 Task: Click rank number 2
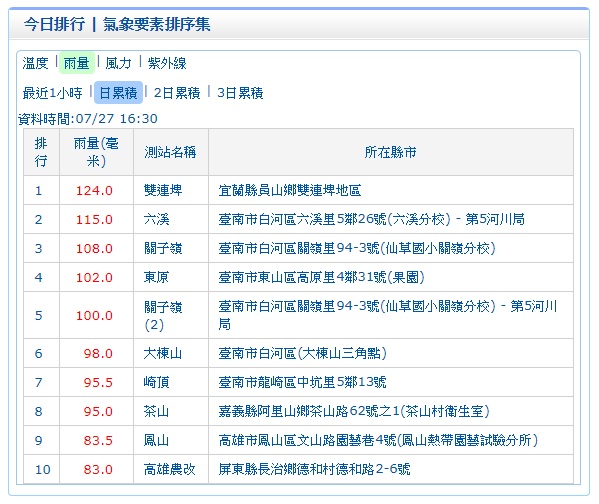point(39,219)
